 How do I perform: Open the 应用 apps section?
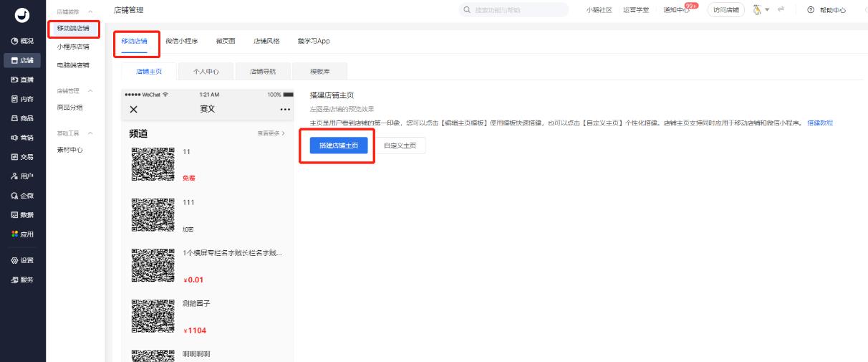pos(22,234)
